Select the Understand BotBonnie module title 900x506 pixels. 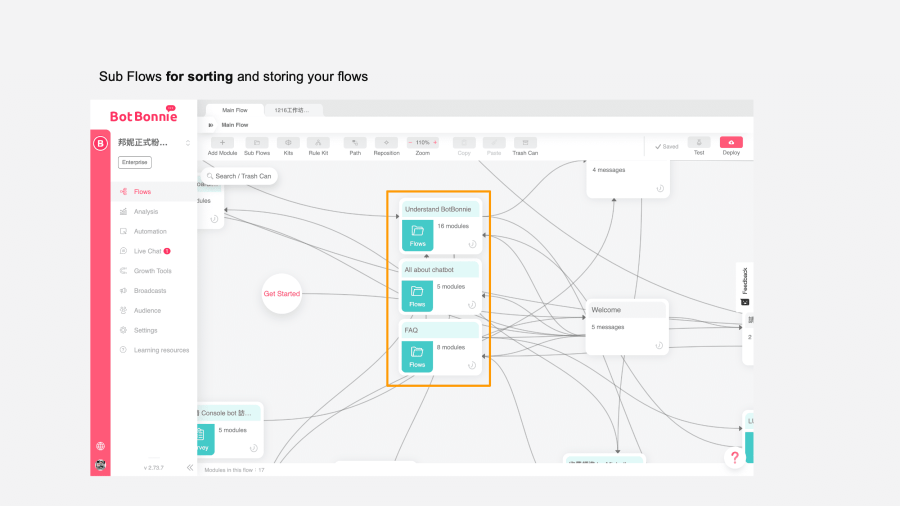coord(438,209)
